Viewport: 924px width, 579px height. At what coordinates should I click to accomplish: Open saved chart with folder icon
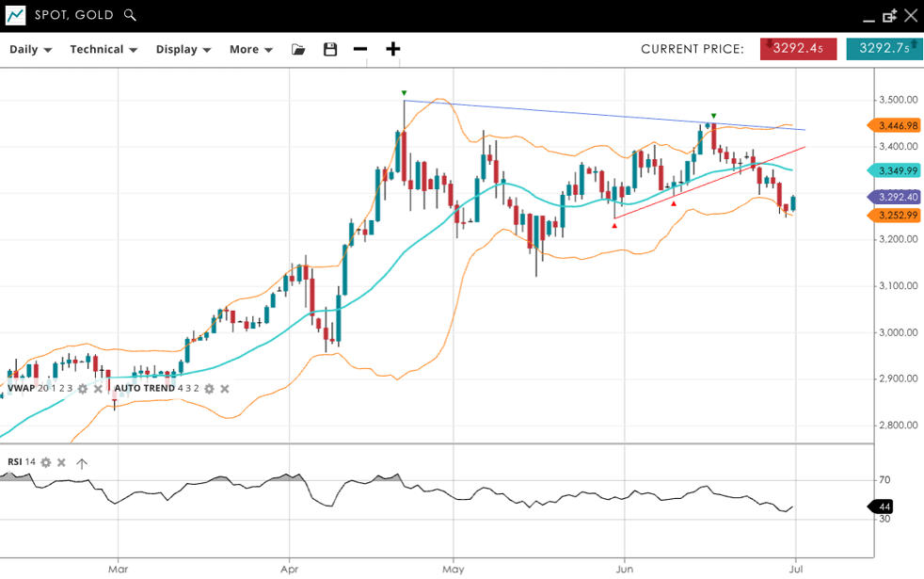[x=298, y=49]
